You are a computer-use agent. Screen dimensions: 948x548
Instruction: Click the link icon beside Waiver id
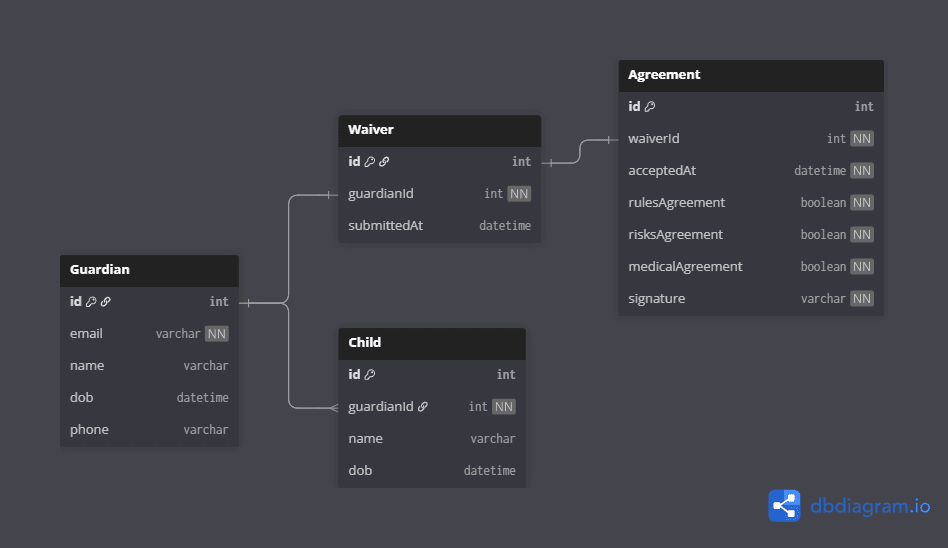(x=384, y=162)
